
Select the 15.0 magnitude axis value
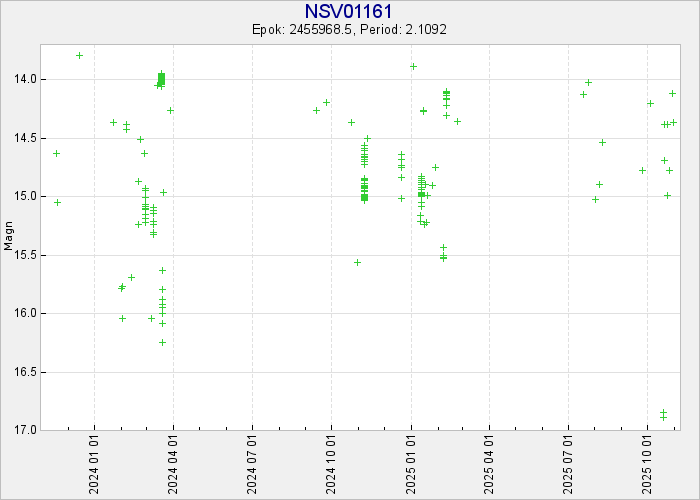pyautogui.click(x=25, y=196)
